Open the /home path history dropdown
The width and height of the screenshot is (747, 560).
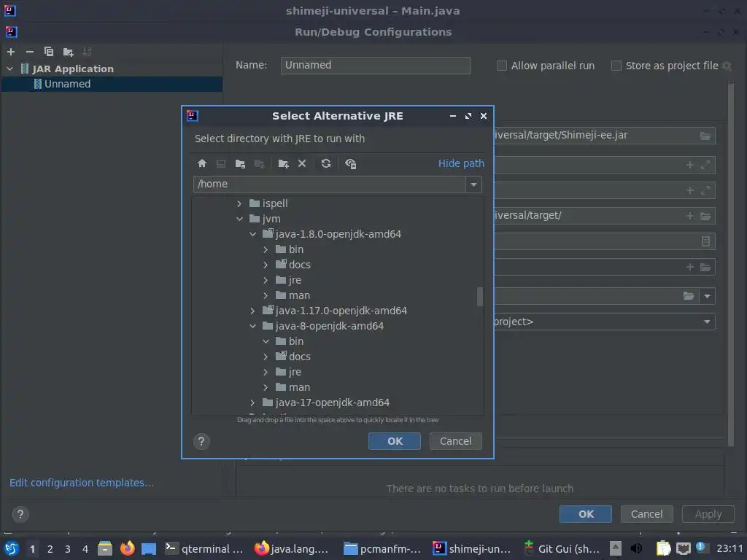473,184
